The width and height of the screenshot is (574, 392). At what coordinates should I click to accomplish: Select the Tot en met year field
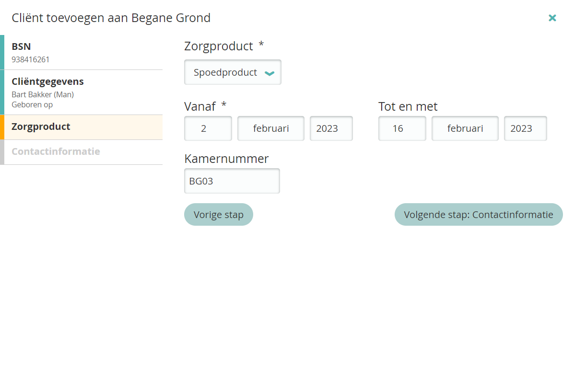point(525,128)
